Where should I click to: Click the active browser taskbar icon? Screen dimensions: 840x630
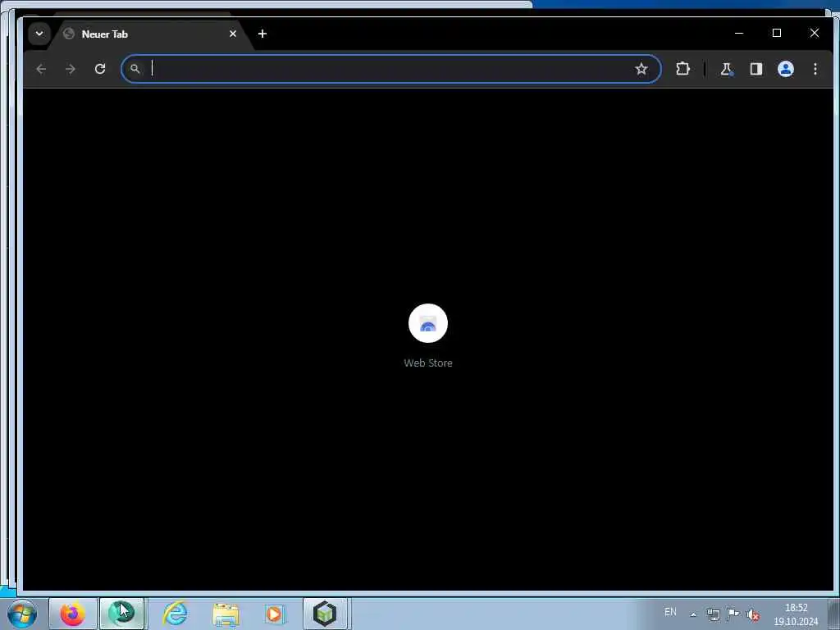tap(121, 614)
